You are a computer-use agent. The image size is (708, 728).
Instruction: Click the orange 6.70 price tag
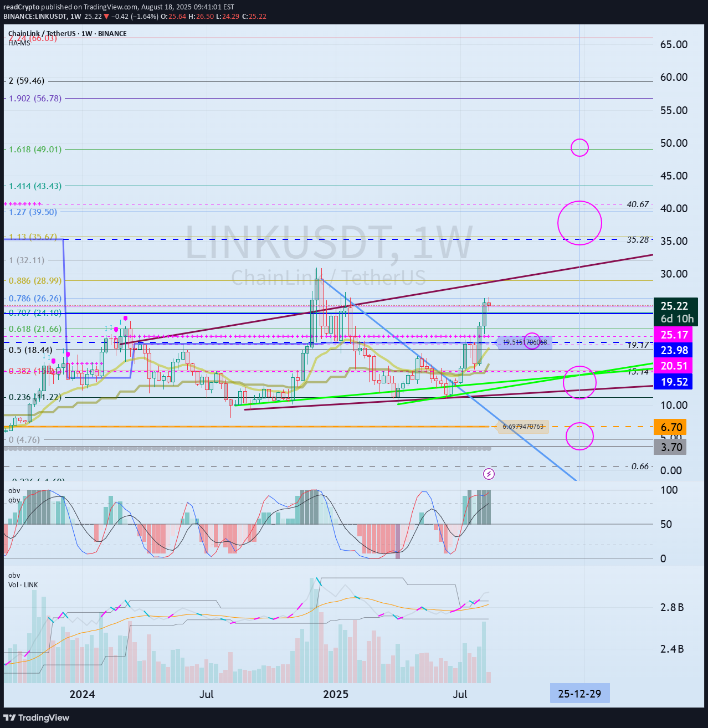coord(670,427)
